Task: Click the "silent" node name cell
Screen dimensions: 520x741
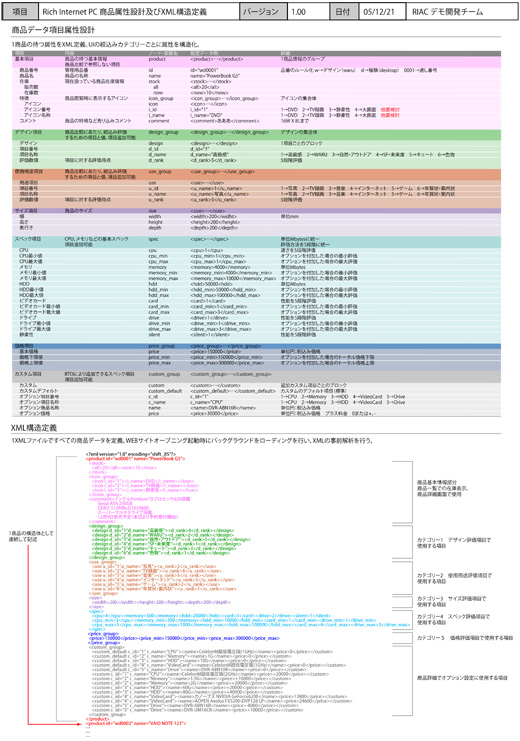Action: click(x=154, y=335)
